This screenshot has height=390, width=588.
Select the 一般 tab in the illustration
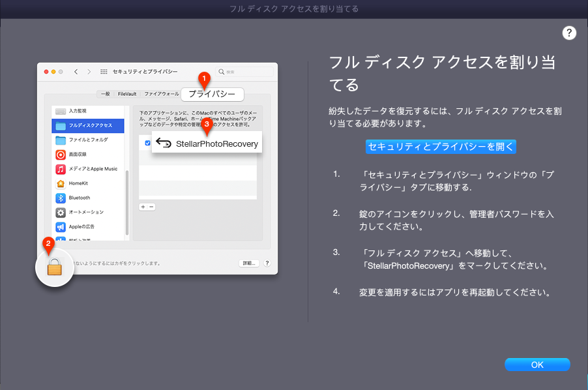(x=106, y=94)
